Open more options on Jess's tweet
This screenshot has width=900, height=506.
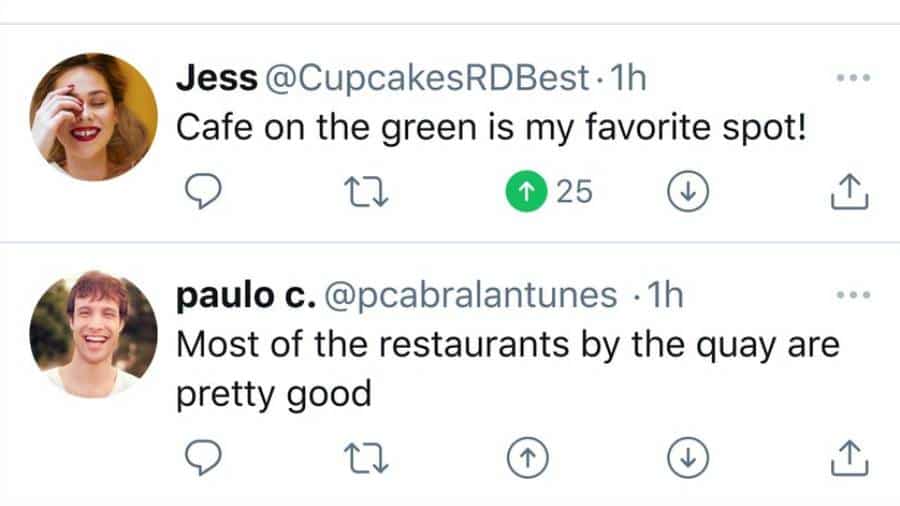coord(852,79)
